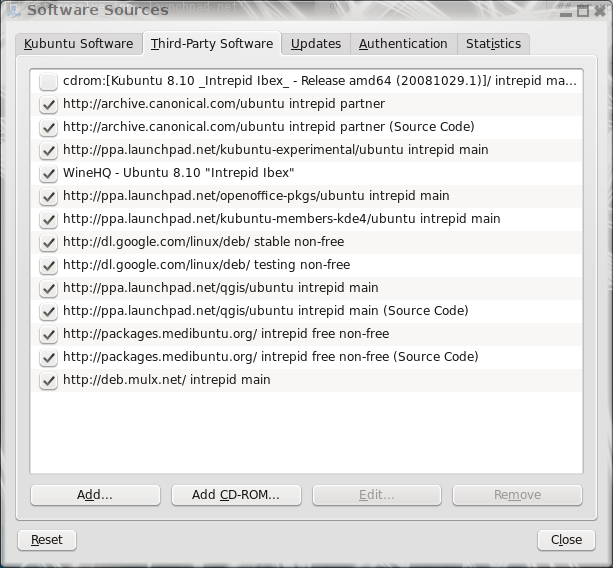Open the Updates tab

point(316,44)
